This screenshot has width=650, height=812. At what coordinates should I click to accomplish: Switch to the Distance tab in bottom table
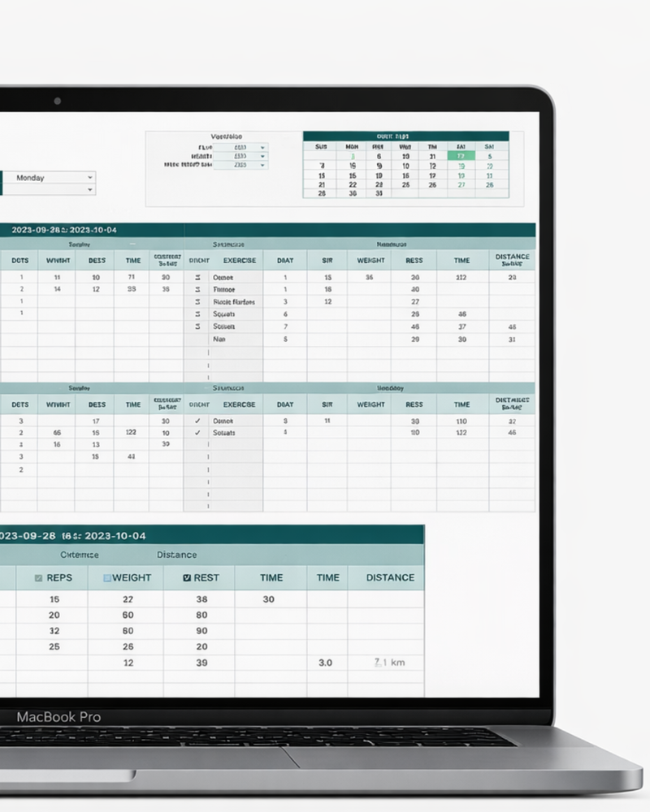point(176,555)
